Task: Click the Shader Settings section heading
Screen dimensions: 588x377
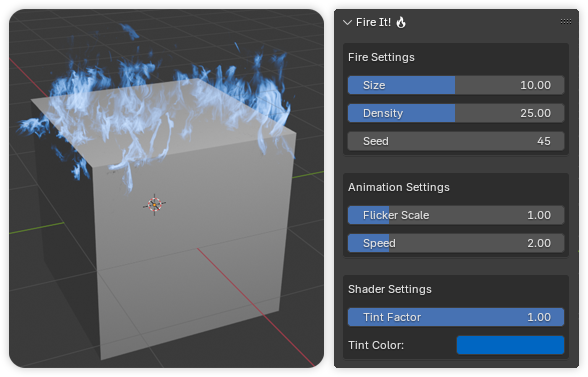Action: point(389,289)
